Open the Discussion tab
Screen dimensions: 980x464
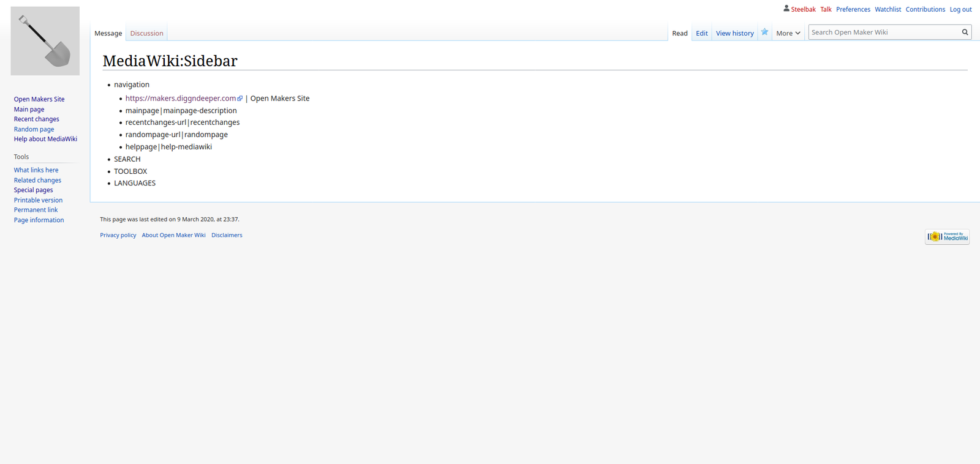coord(146,33)
